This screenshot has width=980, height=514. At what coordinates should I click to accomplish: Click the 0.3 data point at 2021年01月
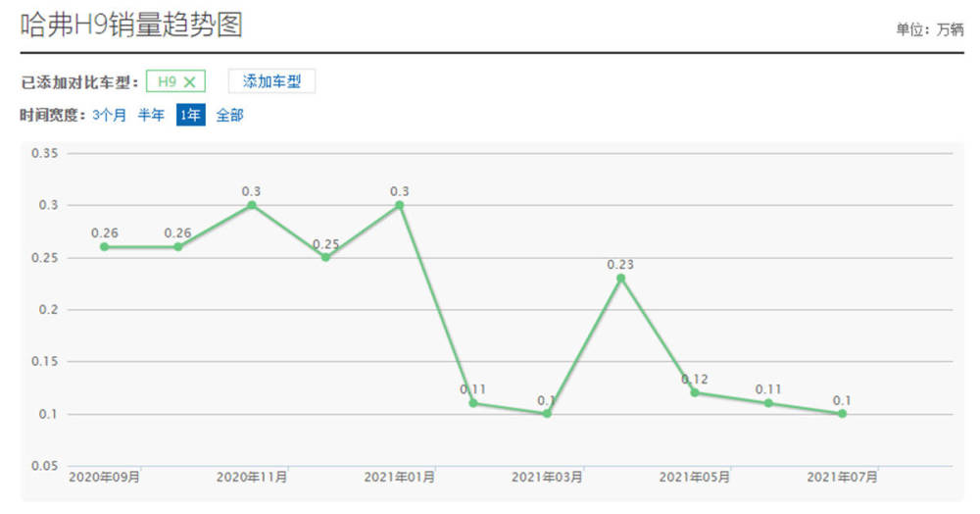(400, 205)
